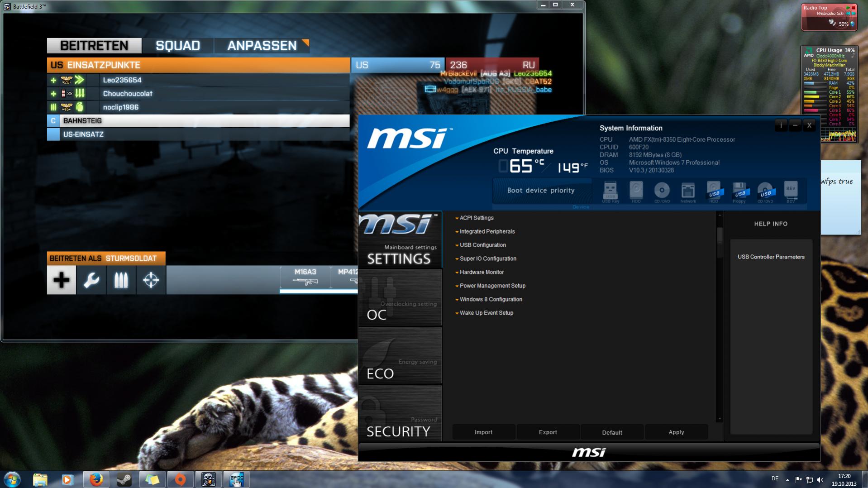
Task: Click the Show Desktop button
Action: 865,479
